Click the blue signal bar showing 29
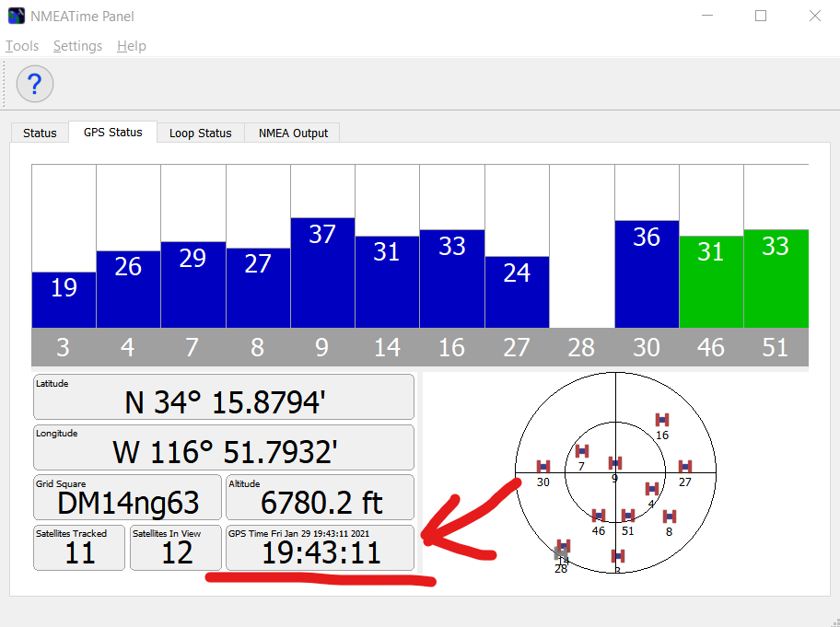The image size is (840, 627). click(192, 284)
